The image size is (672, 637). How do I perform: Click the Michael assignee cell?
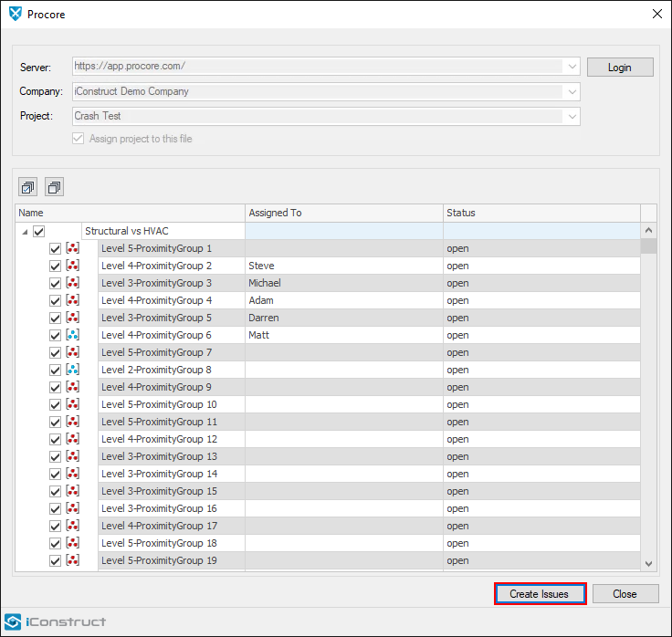[x=344, y=283]
